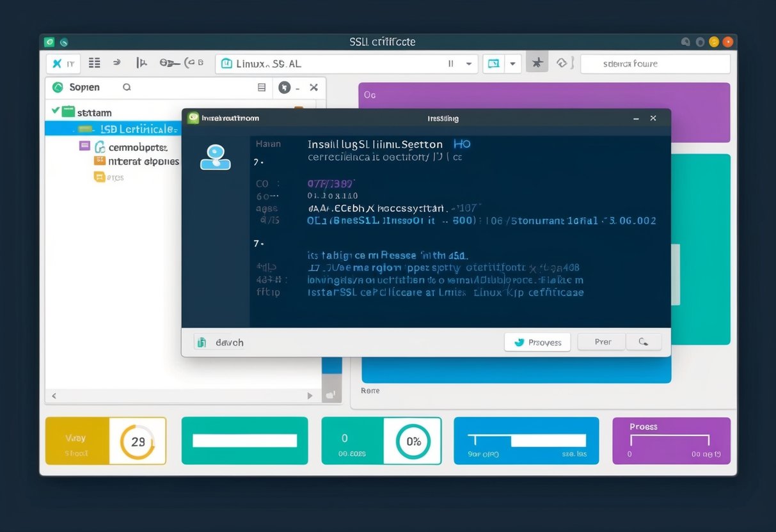
Task: Open the dropdown arrow beside the monitor icon
Action: (512, 63)
